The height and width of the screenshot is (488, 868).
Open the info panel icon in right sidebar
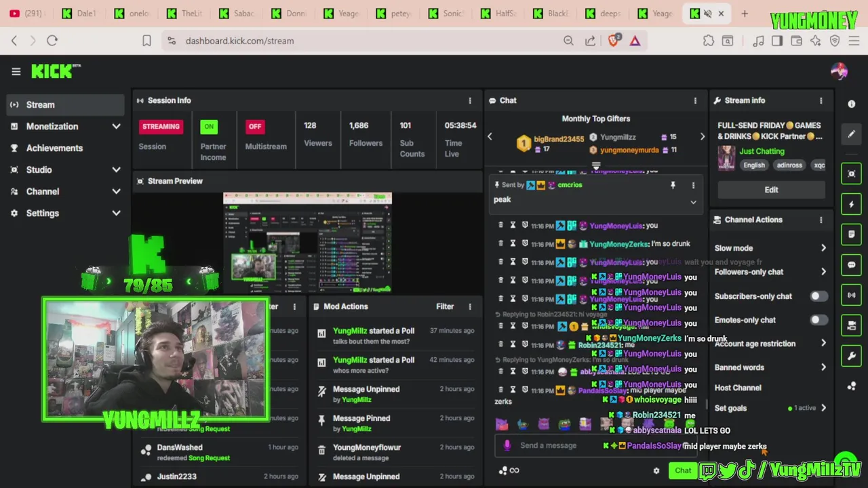click(x=852, y=104)
